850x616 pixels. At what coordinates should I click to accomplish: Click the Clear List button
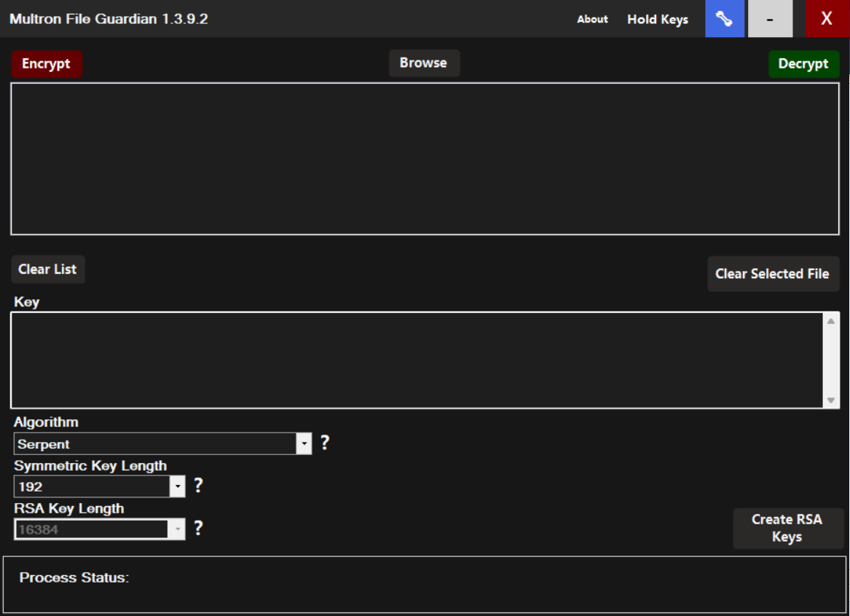(47, 269)
